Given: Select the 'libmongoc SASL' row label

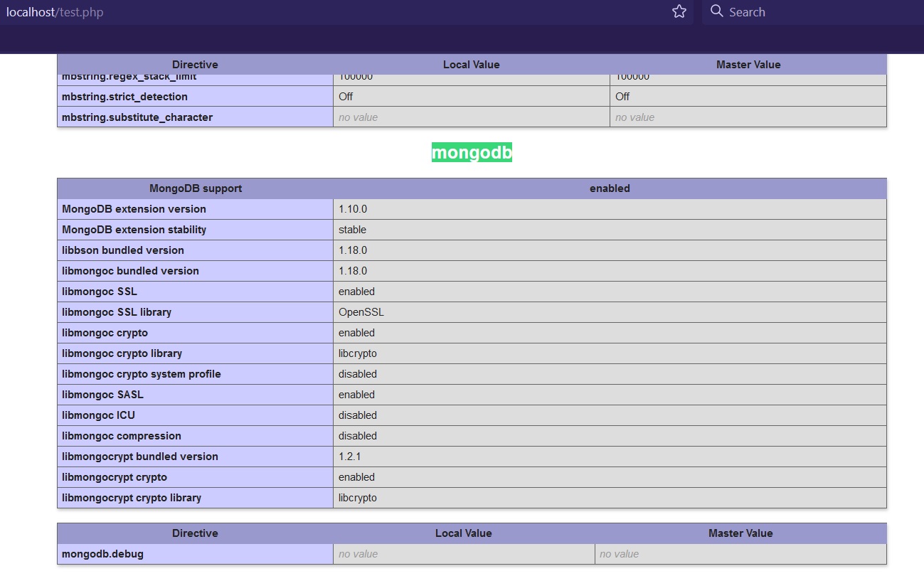Looking at the screenshot, I should point(102,395).
